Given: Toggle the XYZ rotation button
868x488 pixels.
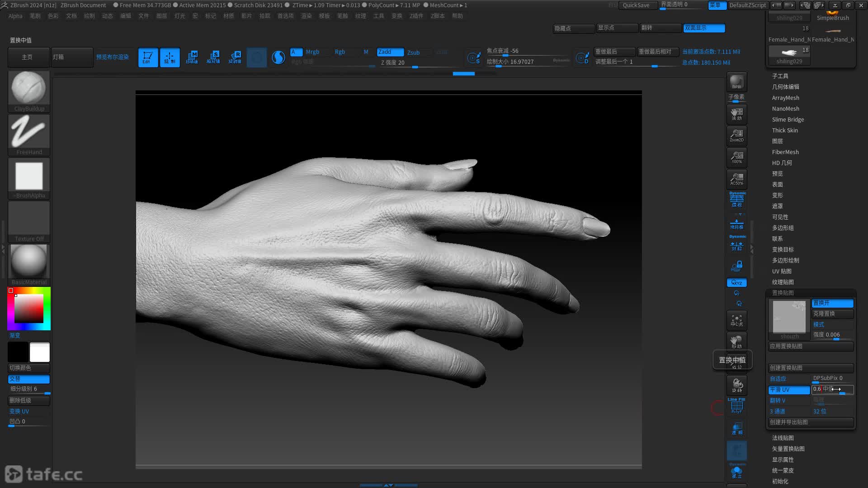Looking at the screenshot, I should tap(736, 283).
